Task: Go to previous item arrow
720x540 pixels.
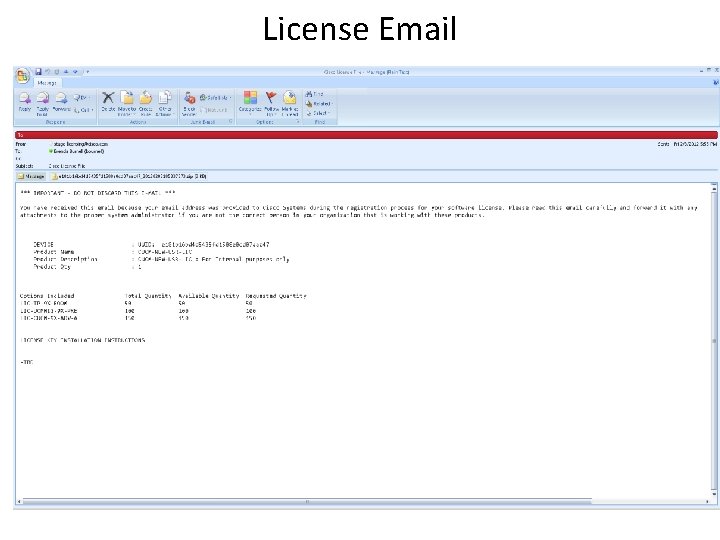Action: (66, 72)
